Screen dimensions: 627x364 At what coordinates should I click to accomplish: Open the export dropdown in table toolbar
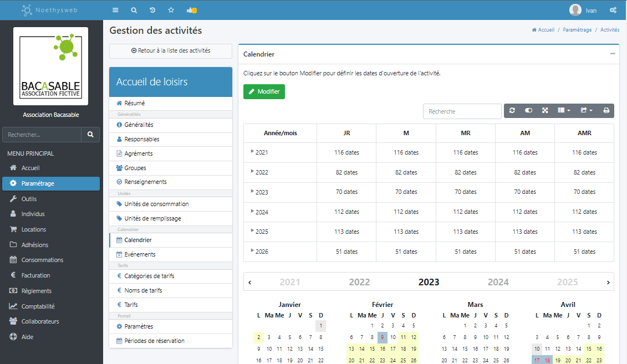click(x=587, y=111)
